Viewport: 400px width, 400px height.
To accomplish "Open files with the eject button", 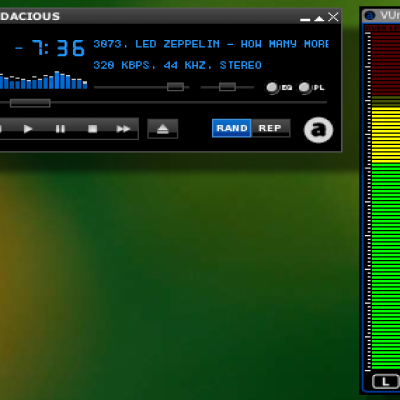I will point(163,129).
